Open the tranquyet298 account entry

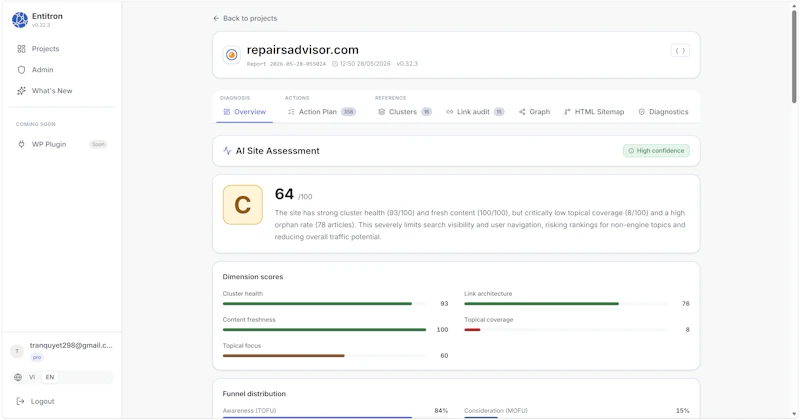pos(62,351)
